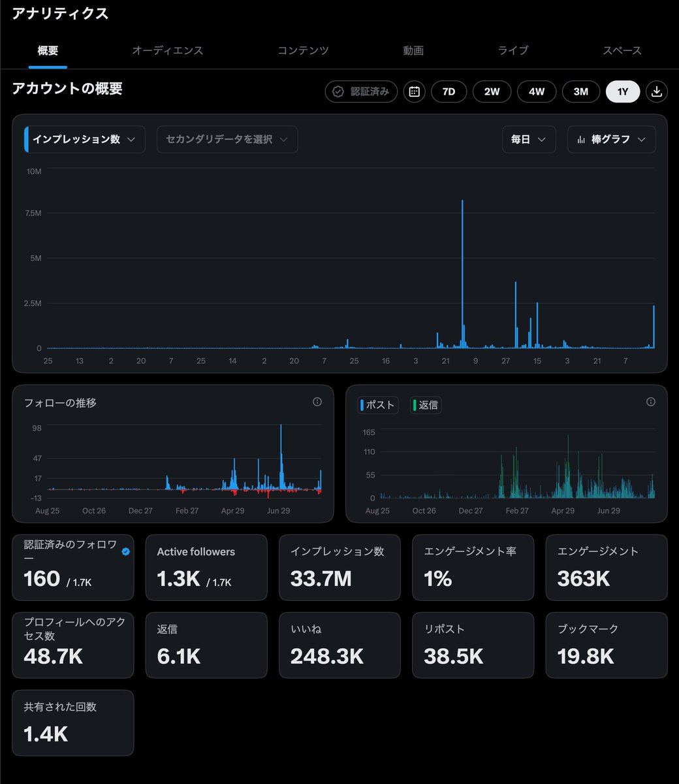Screen dimensions: 679x784
Task: Download analytics data with the export icon
Action: coord(657,91)
